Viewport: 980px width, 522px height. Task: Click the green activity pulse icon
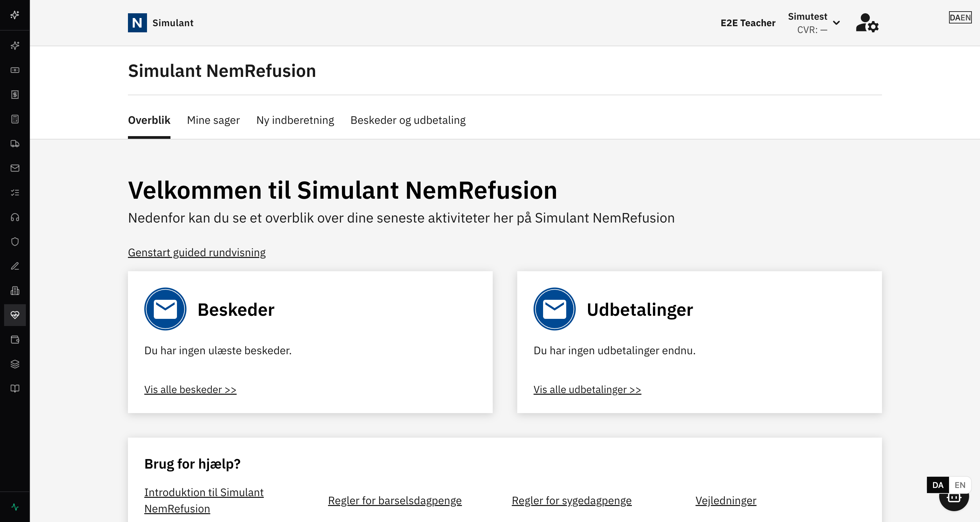tap(15, 507)
